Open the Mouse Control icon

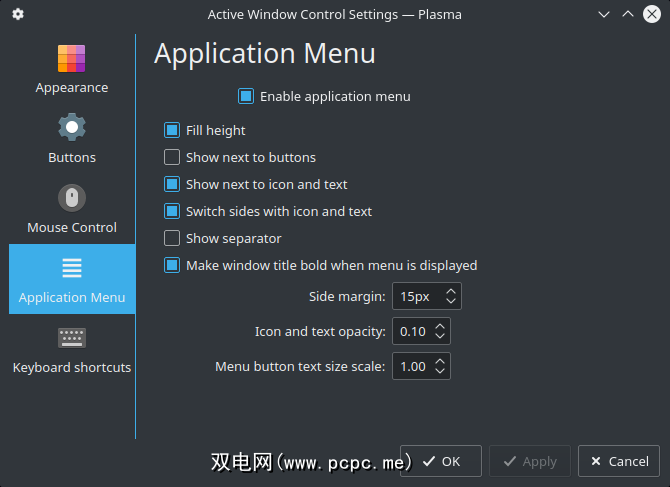(x=72, y=198)
